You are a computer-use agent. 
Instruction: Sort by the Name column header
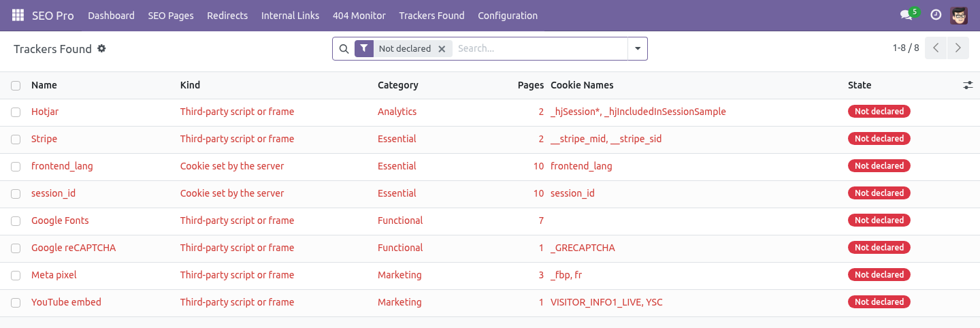[44, 85]
